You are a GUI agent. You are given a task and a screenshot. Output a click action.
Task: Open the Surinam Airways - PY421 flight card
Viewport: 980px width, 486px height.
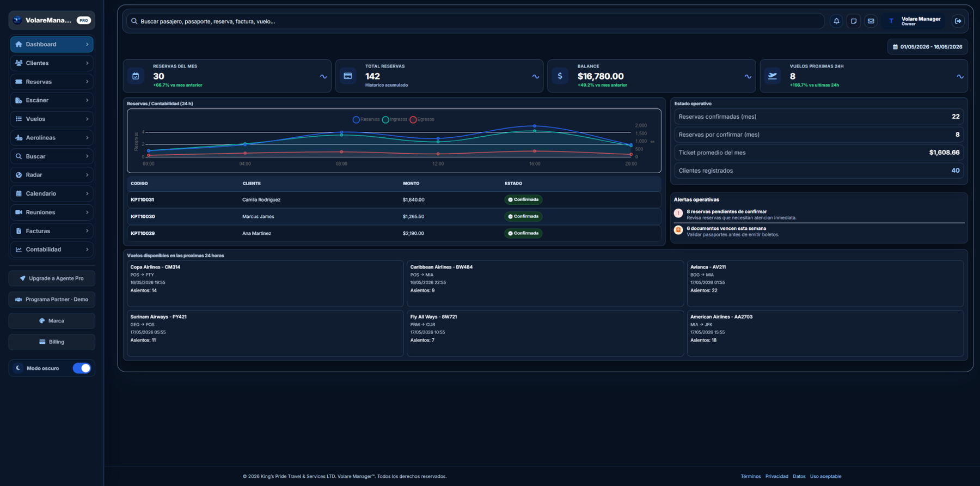click(265, 333)
